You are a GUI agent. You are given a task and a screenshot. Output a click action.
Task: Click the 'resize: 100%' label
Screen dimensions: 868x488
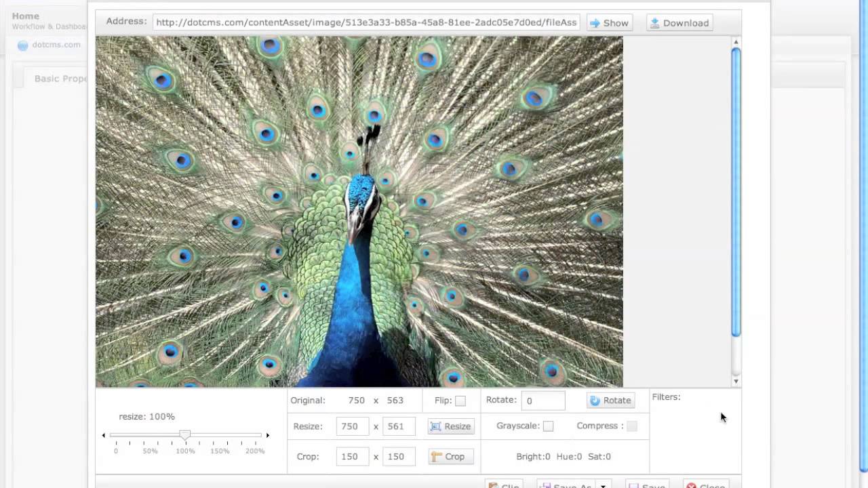[x=146, y=417]
